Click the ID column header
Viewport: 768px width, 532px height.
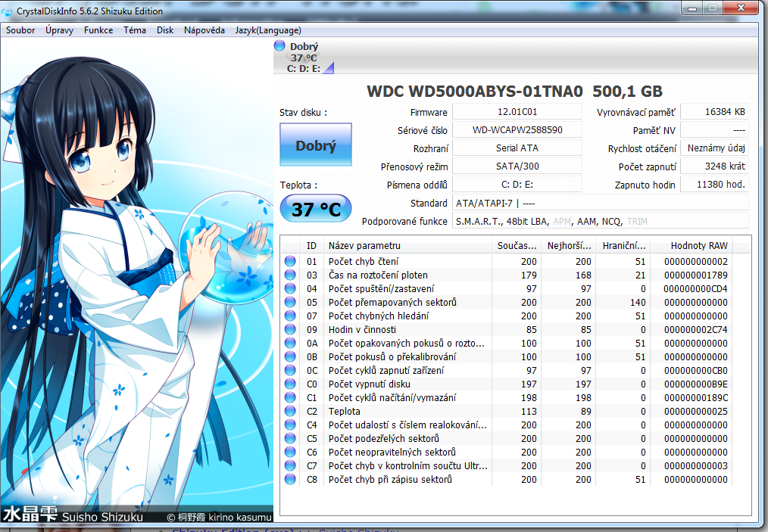click(311, 246)
